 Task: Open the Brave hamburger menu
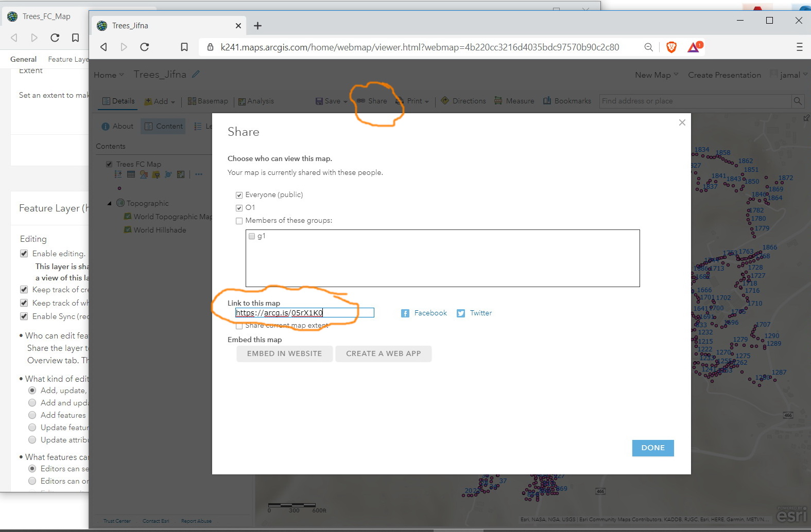(x=799, y=47)
